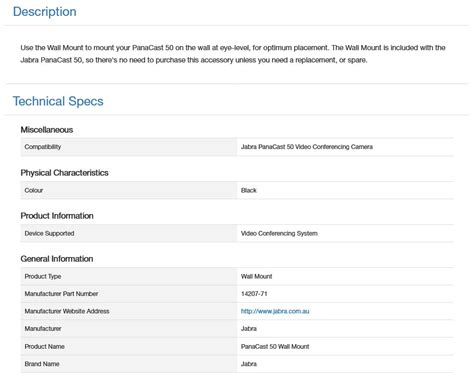Click the description paragraph about Wall Mount
Screen dimensions: 474x381
pyautogui.click(x=233, y=54)
